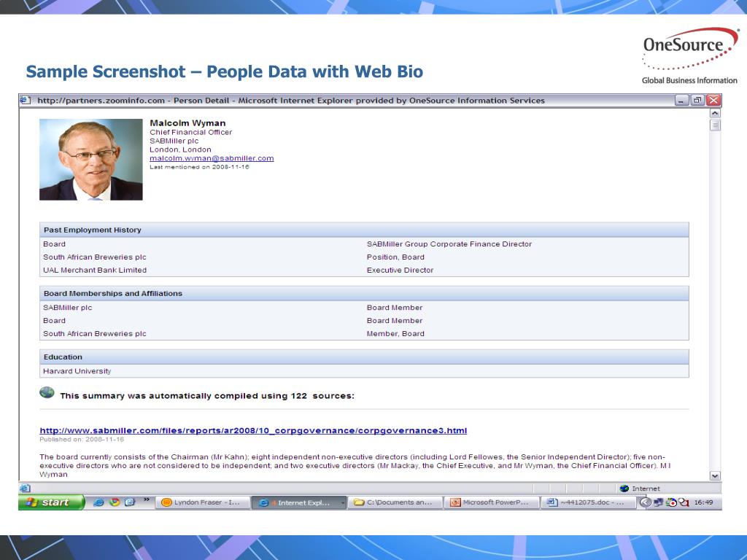The height and width of the screenshot is (560, 747).
Task: Click scrollbar down arrow
Action: (x=715, y=475)
